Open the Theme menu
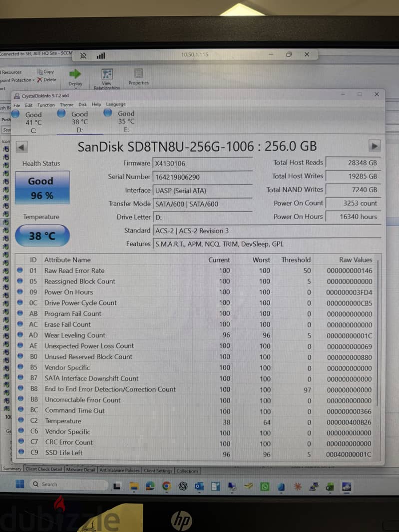The height and width of the screenshot is (532, 399). coord(66,105)
